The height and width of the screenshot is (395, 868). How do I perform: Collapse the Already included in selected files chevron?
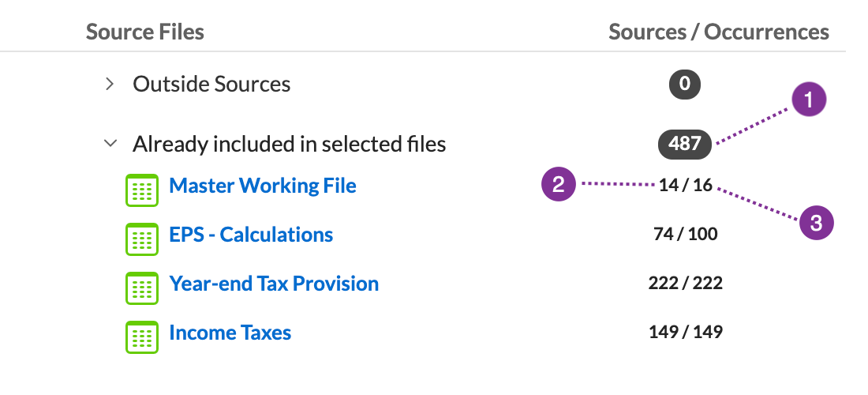coord(110,144)
